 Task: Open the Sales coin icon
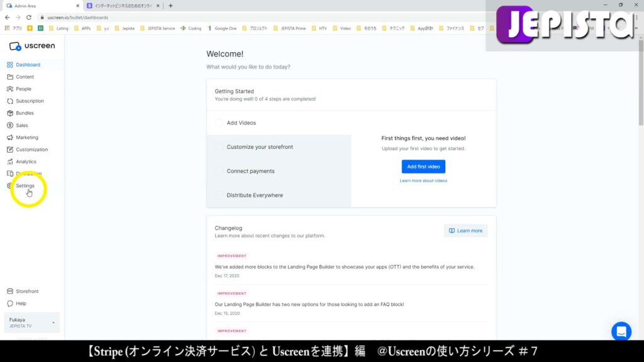click(10, 125)
